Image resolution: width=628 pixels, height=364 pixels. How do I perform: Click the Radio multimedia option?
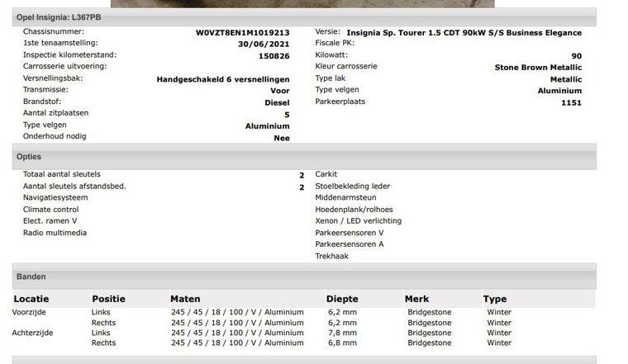tap(55, 233)
